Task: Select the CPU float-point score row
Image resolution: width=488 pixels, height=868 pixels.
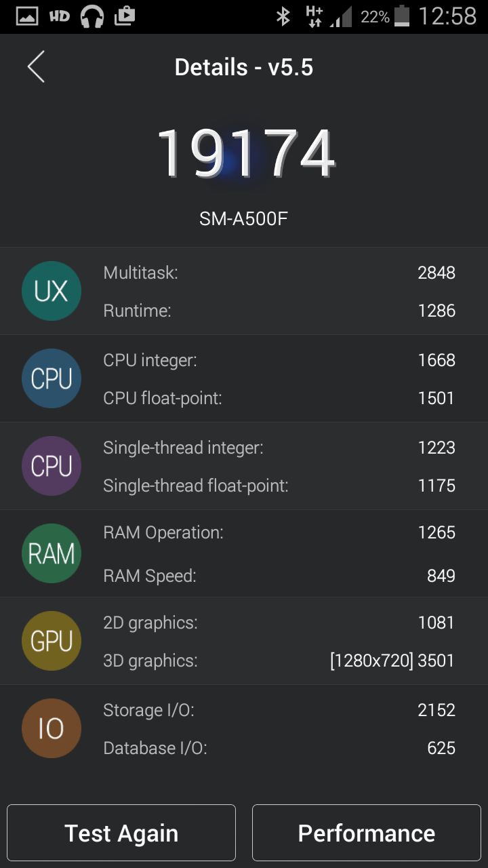Action: [x=279, y=398]
